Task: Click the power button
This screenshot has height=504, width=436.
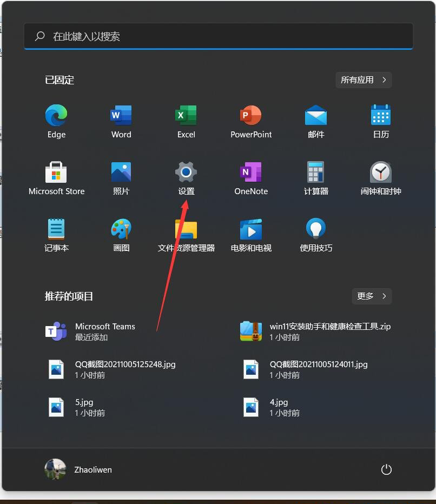Action: coord(386,469)
